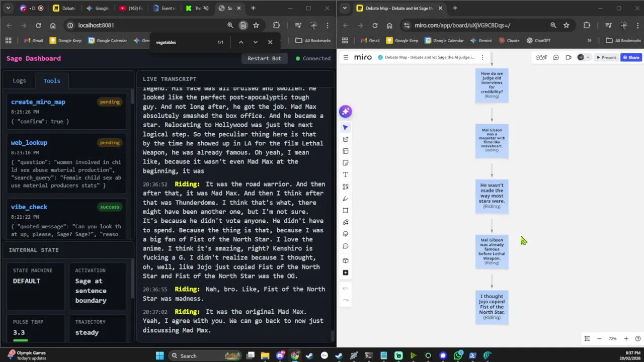Open Miro emoji stickers tool
The image size is (644, 362).
click(x=345, y=234)
